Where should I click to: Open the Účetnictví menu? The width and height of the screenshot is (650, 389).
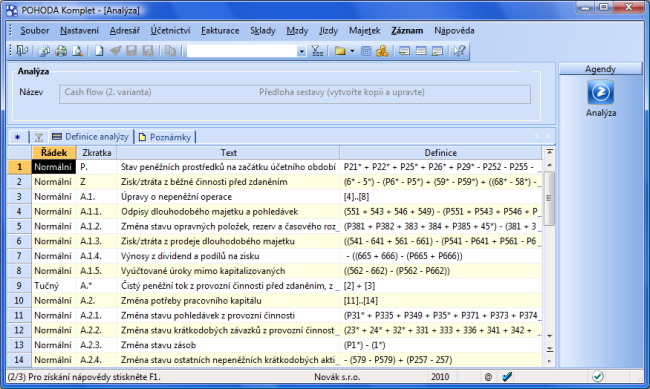coord(170,31)
